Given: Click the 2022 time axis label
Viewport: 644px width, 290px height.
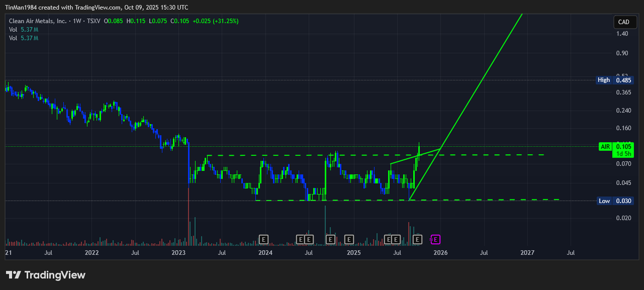Looking at the screenshot, I should point(92,252).
